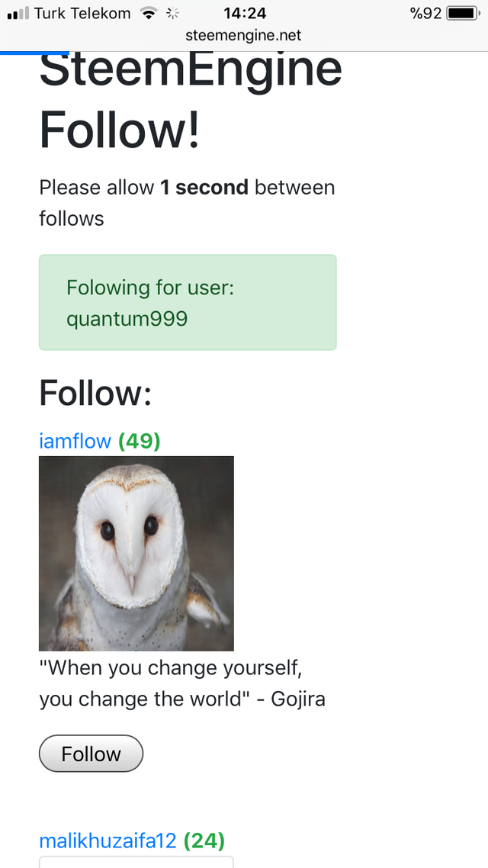488x868 pixels.
Task: Tap the Wi-Fi status icon
Action: click(149, 13)
